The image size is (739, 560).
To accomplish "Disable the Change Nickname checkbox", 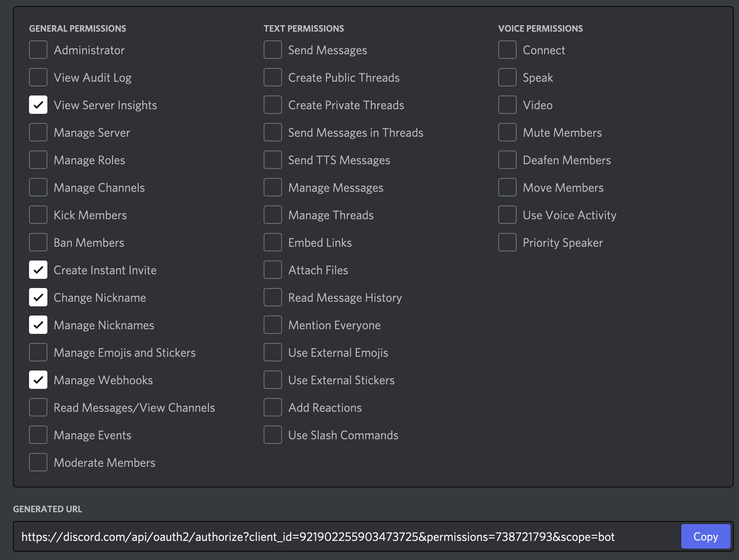I will 38,297.
